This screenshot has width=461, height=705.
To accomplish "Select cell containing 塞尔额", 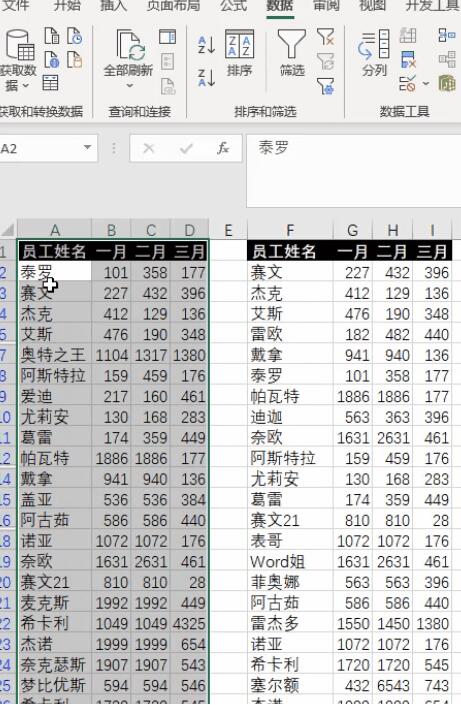I will 290,685.
